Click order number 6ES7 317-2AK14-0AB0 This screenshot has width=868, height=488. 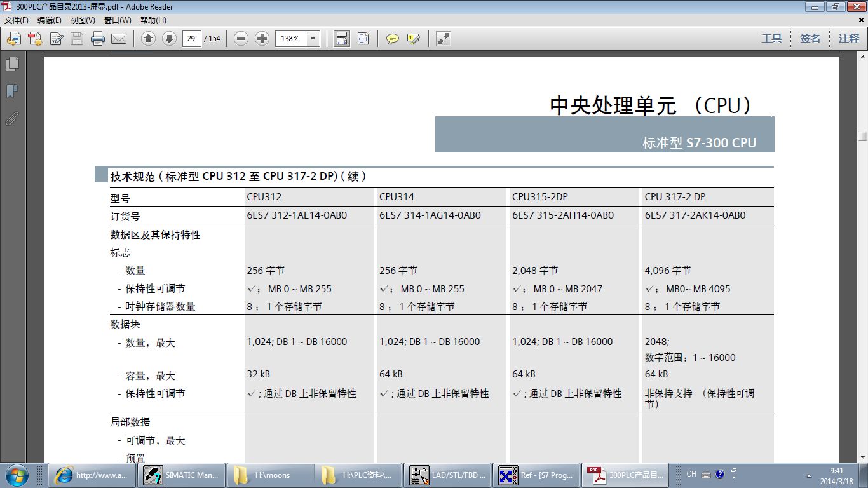695,215
